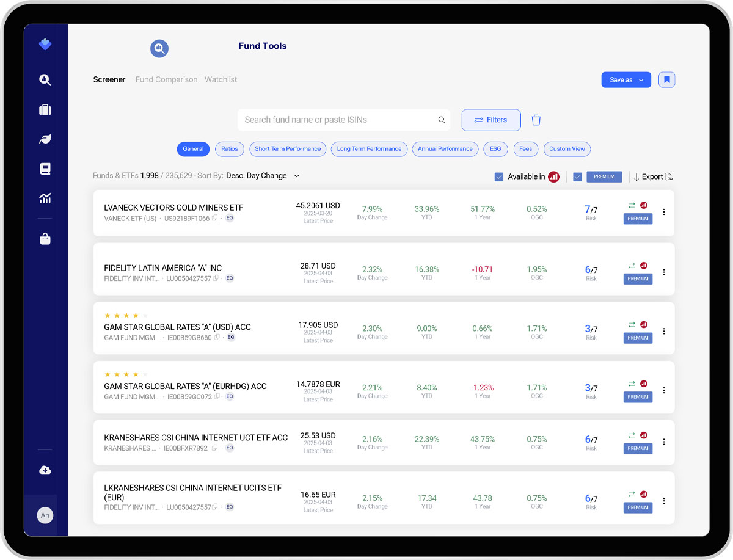Open the chart analytics icon in the sidebar
This screenshot has width=733, height=560.
(45, 198)
